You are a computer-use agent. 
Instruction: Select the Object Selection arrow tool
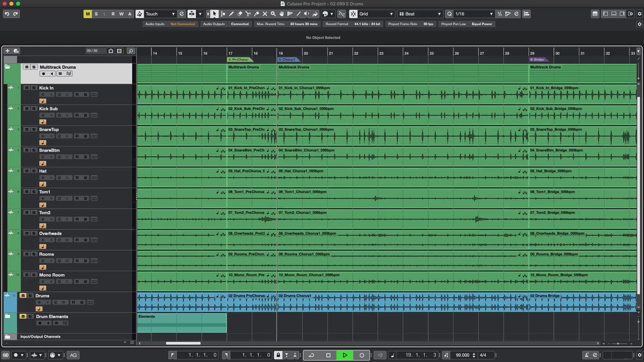point(215,13)
